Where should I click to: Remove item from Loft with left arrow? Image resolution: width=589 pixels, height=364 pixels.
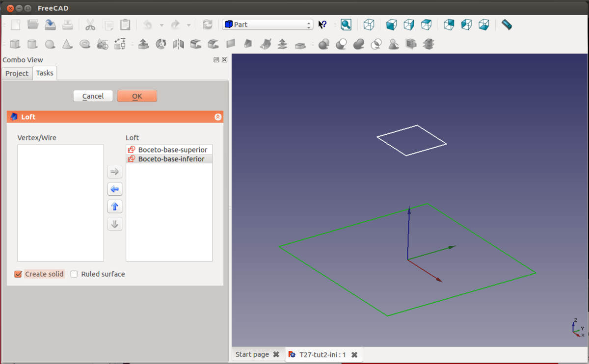(x=115, y=189)
